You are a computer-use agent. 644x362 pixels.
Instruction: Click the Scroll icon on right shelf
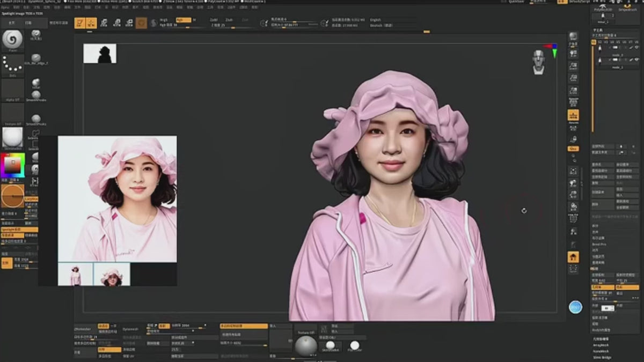[573, 53]
